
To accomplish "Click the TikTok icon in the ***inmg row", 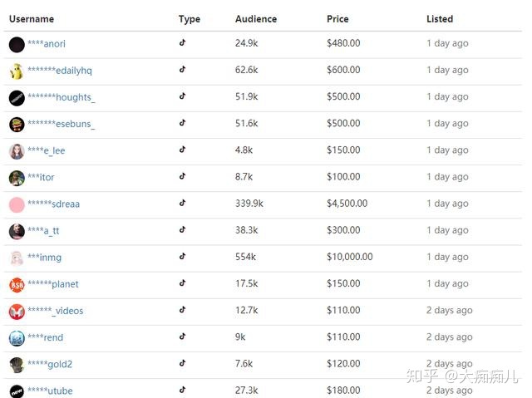I will 183,256.
